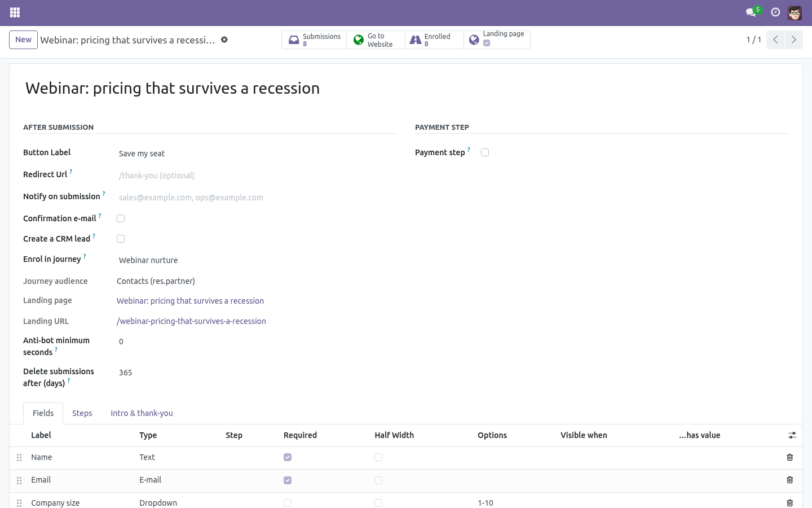The image size is (812, 508).
Task: Switch to Intro & thank-you tab
Action: (x=142, y=413)
